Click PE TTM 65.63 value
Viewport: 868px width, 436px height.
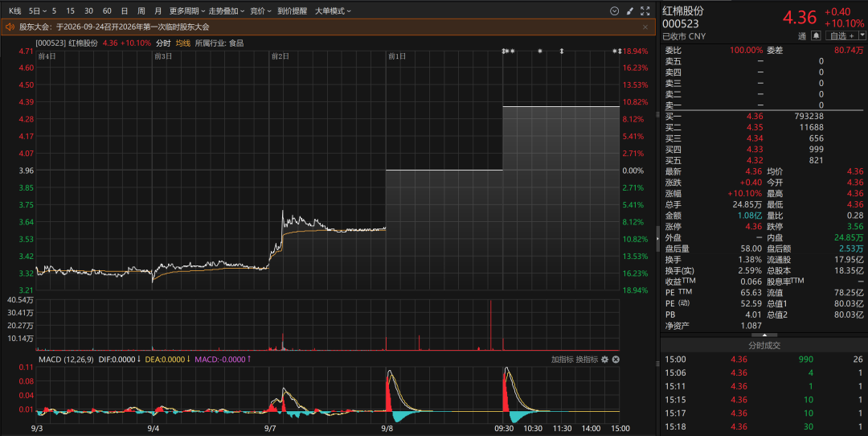pyautogui.click(x=751, y=293)
